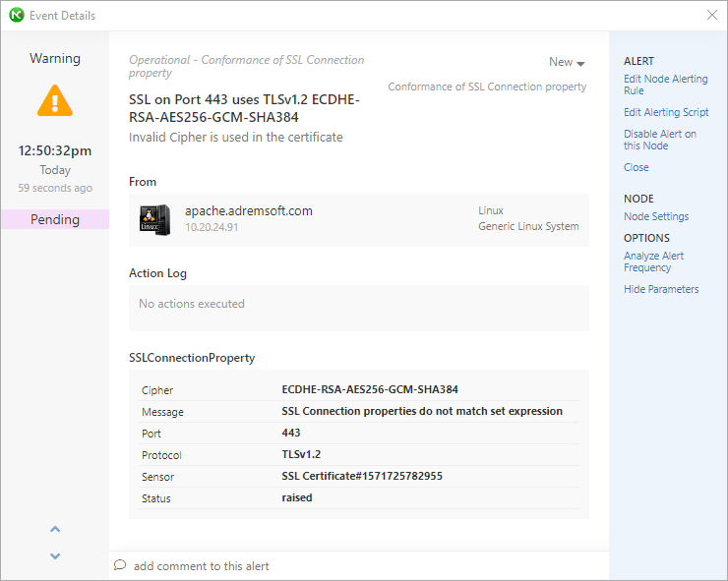Click the 59 seconds ago text
The width and height of the screenshot is (728, 581).
pos(55,188)
